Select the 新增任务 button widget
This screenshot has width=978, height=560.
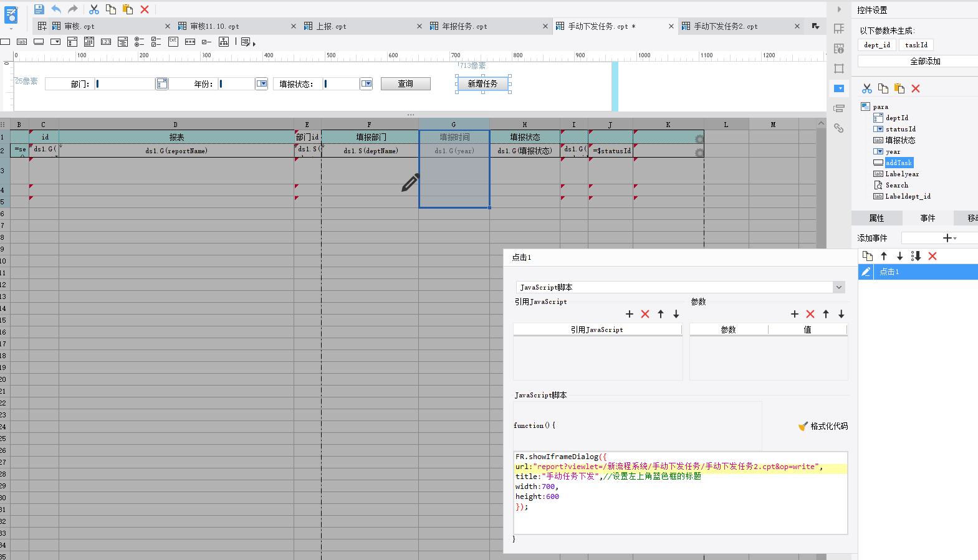(483, 83)
